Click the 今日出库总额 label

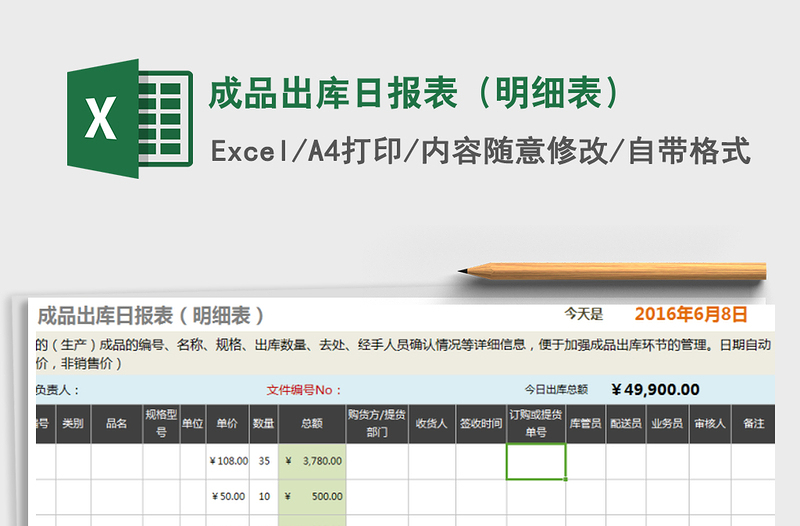point(556,390)
